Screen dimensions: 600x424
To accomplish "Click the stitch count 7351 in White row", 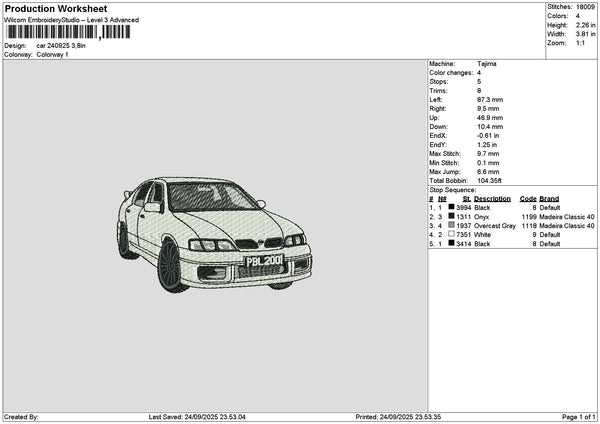I will (463, 235).
